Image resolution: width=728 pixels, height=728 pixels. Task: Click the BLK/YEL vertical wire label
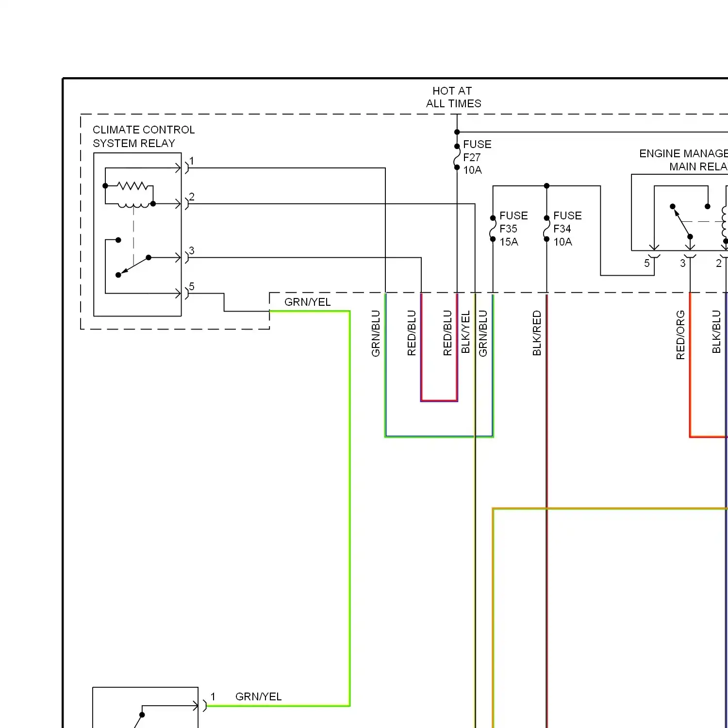click(x=465, y=332)
